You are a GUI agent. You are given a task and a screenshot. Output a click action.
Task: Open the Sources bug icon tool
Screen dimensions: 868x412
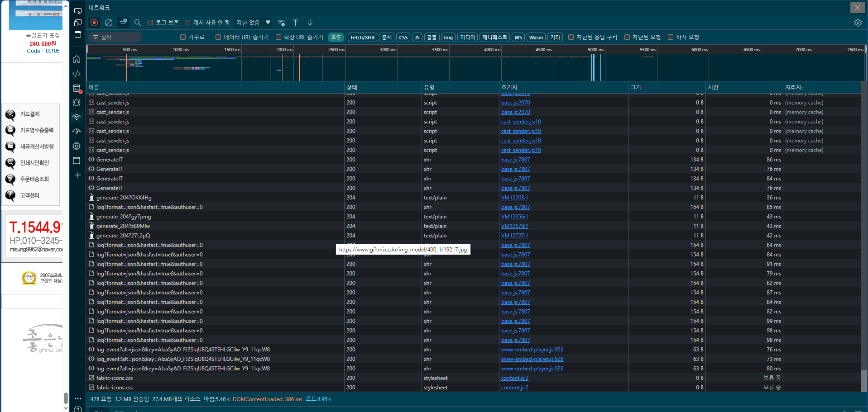pyautogui.click(x=77, y=103)
